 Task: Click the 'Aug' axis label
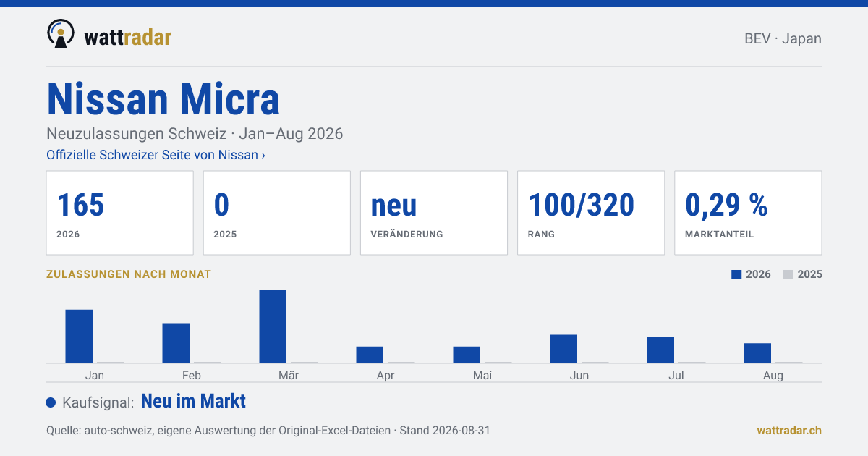click(x=773, y=375)
